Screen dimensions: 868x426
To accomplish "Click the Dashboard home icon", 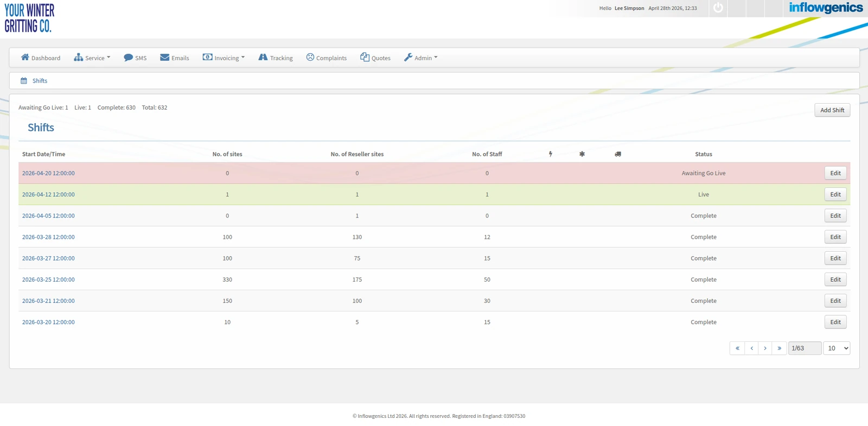I will (25, 57).
